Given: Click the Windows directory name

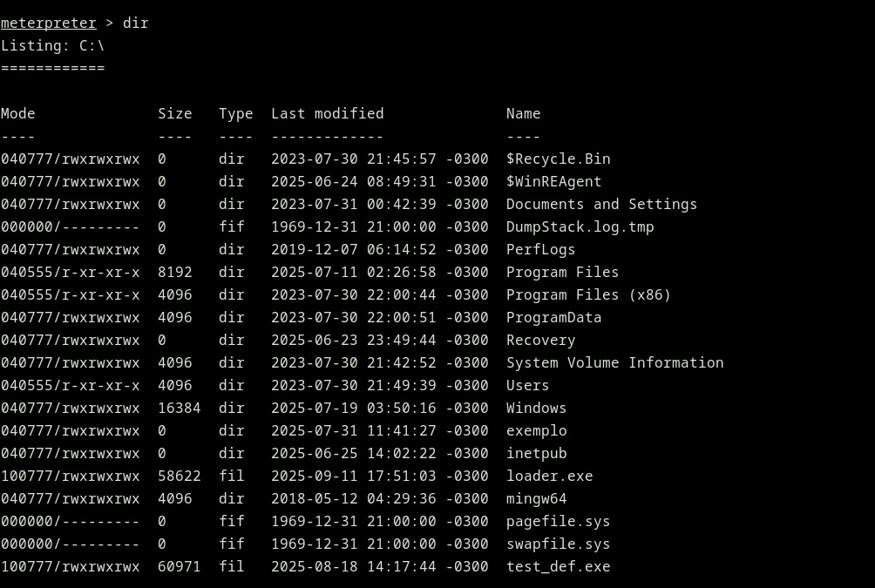Looking at the screenshot, I should click(x=536, y=408).
